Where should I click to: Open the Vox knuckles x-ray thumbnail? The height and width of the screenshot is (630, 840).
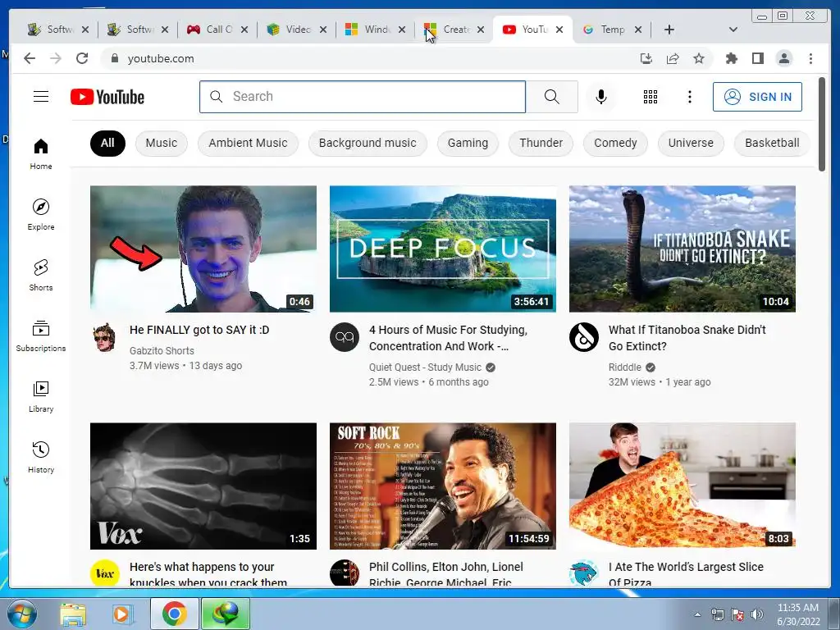(x=203, y=486)
